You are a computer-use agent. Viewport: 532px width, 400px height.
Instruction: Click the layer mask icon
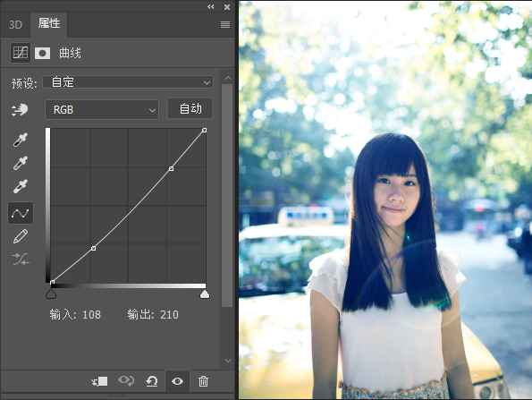[42, 54]
